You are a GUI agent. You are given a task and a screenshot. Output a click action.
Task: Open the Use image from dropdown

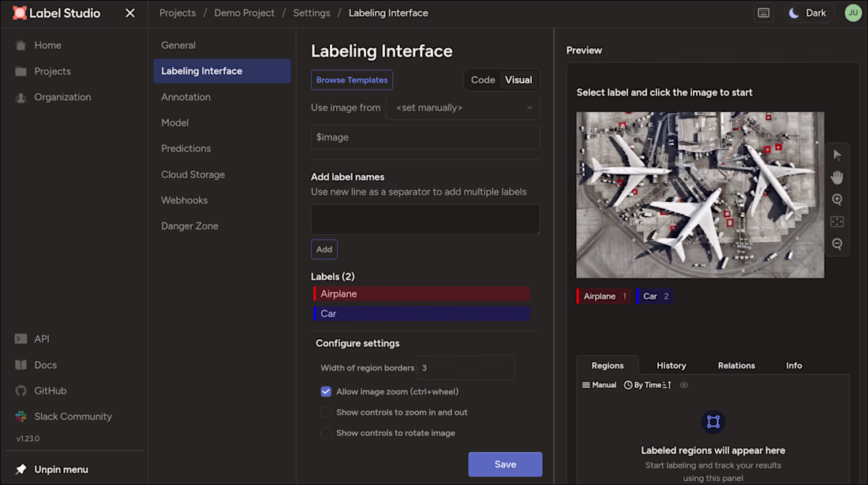pyautogui.click(x=462, y=108)
